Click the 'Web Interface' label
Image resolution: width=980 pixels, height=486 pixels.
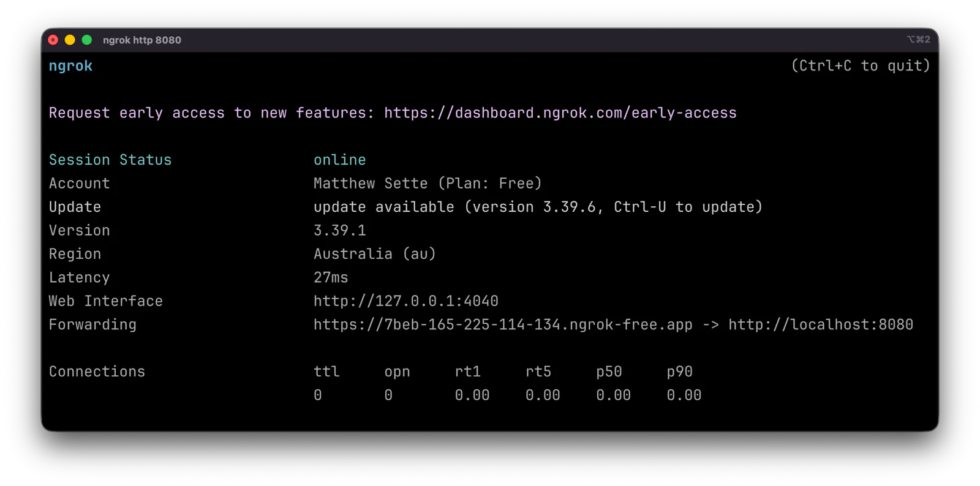pyautogui.click(x=106, y=301)
